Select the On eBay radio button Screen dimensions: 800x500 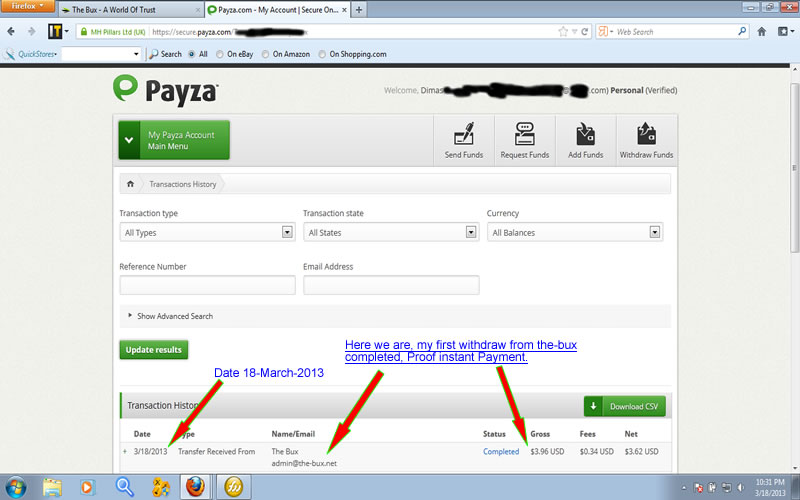click(219, 54)
